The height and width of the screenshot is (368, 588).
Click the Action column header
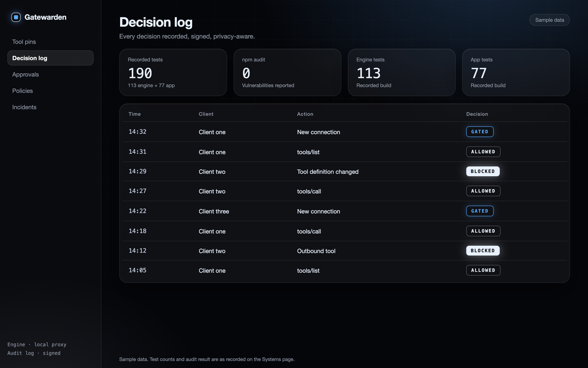pyautogui.click(x=305, y=114)
